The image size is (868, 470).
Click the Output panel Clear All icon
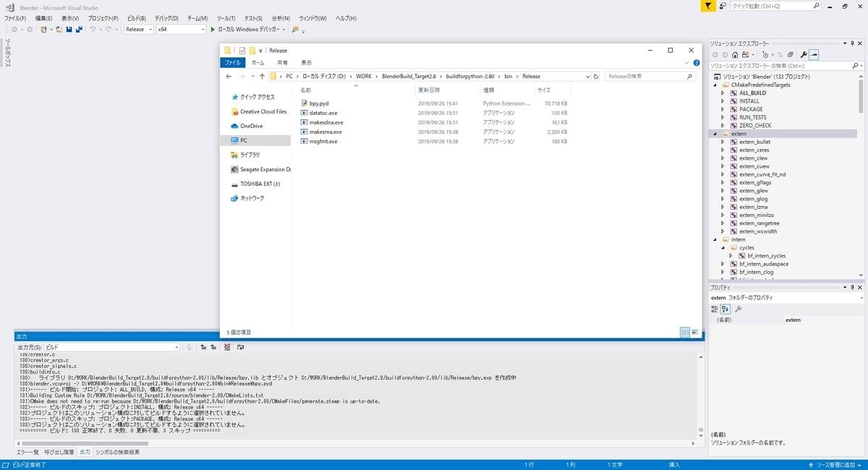(x=227, y=347)
